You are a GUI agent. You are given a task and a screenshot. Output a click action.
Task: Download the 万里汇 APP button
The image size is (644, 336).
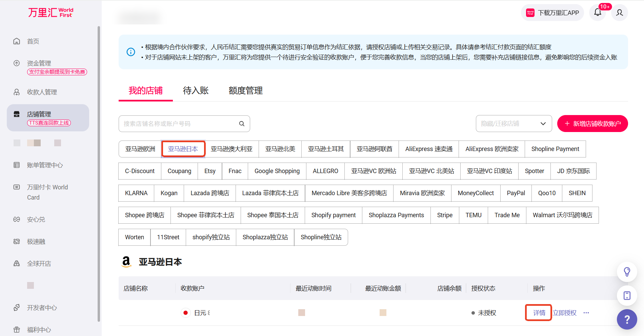point(552,13)
